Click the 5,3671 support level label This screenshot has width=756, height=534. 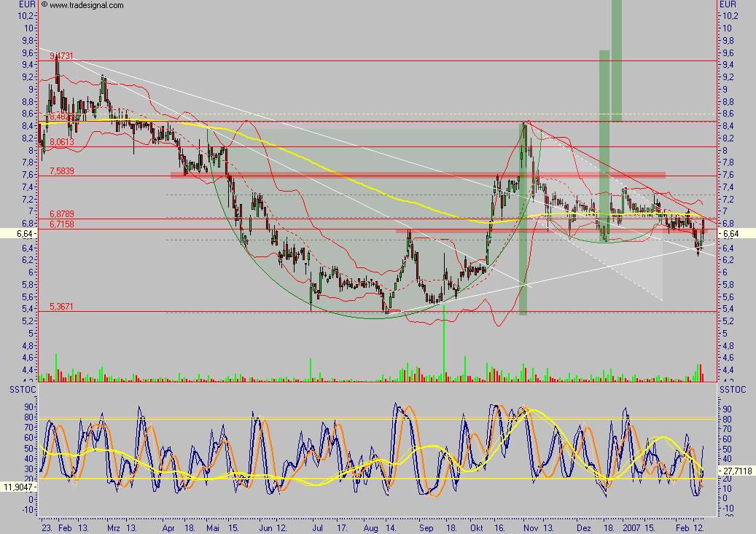click(62, 307)
